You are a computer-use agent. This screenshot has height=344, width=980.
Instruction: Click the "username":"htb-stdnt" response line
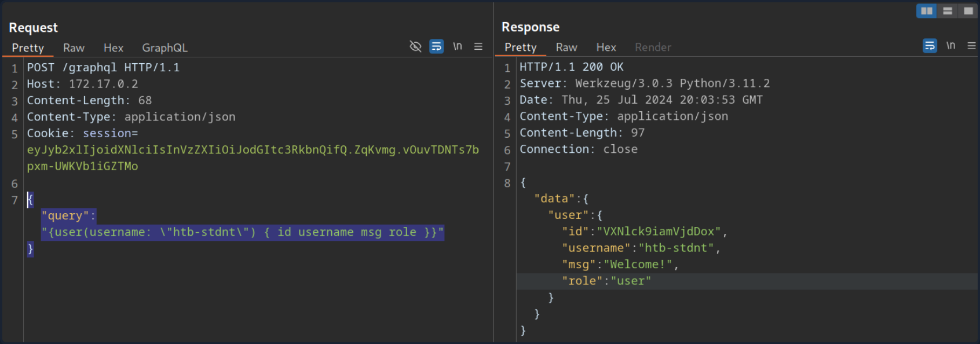[x=641, y=248]
